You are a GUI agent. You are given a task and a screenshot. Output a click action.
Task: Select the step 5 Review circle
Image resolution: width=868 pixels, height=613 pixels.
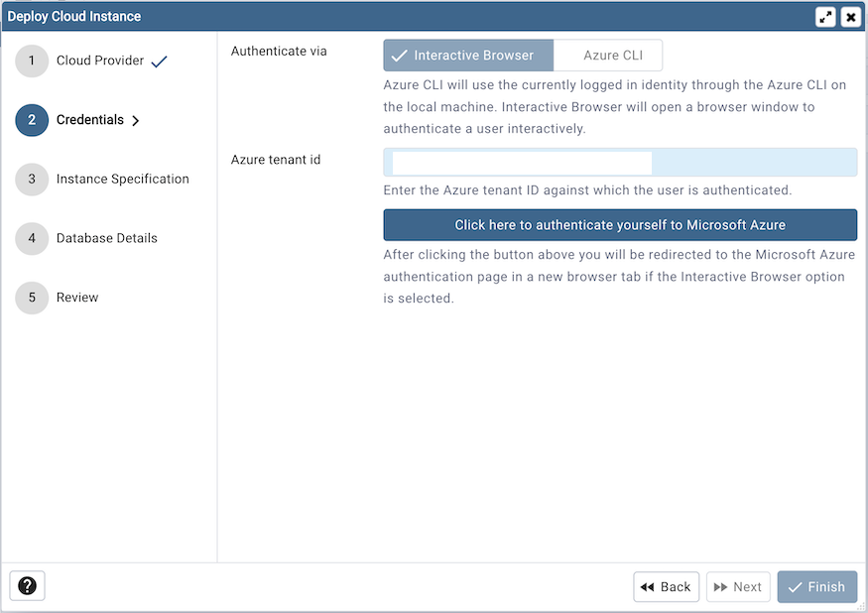click(31, 298)
